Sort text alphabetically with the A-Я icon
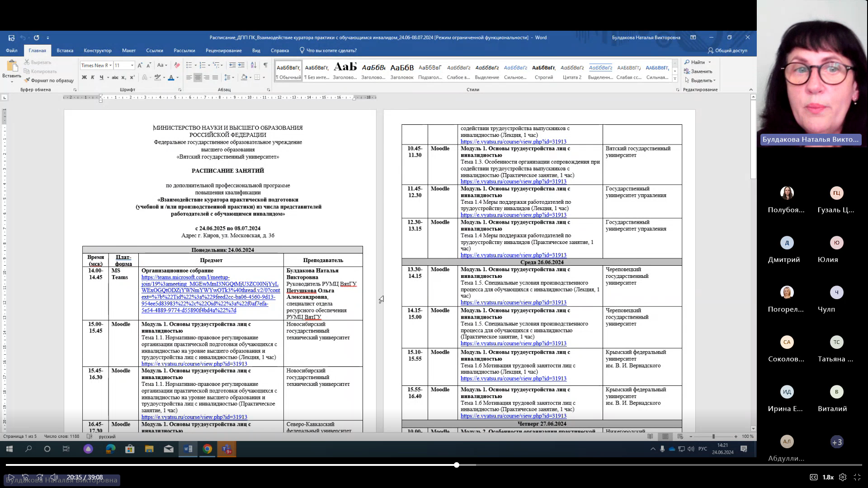868x488 pixels. [254, 66]
